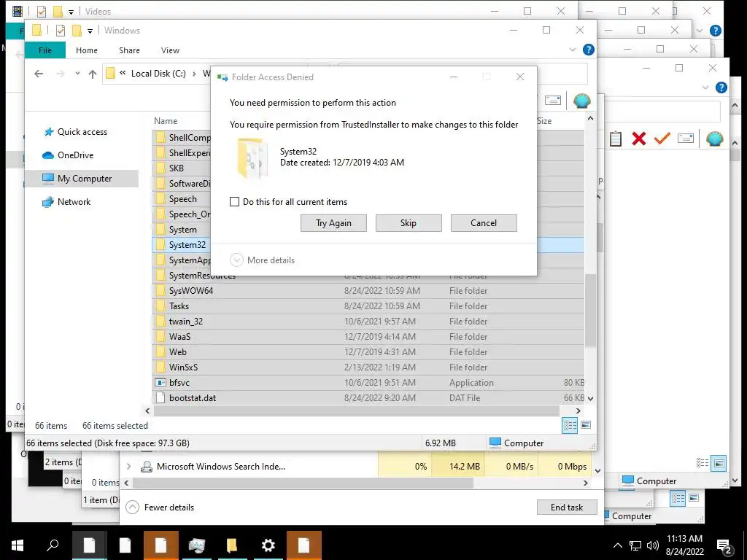The width and height of the screenshot is (747, 560).
Task: Open the File tab in Windows explorer
Action: (x=45, y=50)
